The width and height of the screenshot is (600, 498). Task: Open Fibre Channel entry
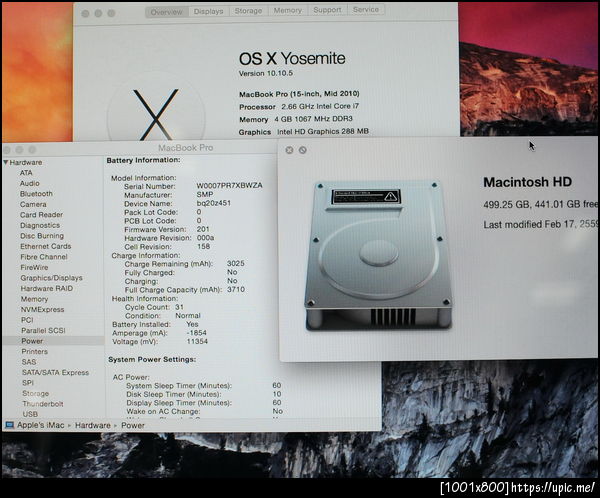click(44, 257)
